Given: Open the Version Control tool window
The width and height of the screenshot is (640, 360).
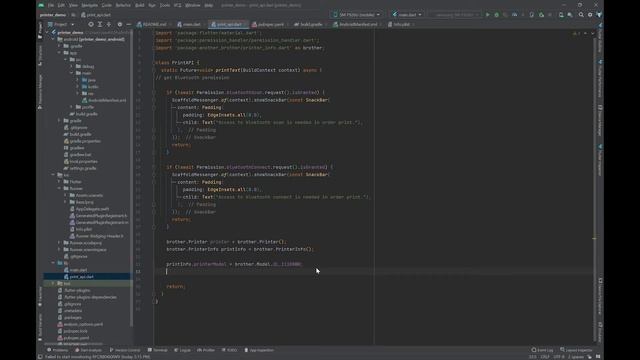Looking at the screenshot, I should click(125, 350).
